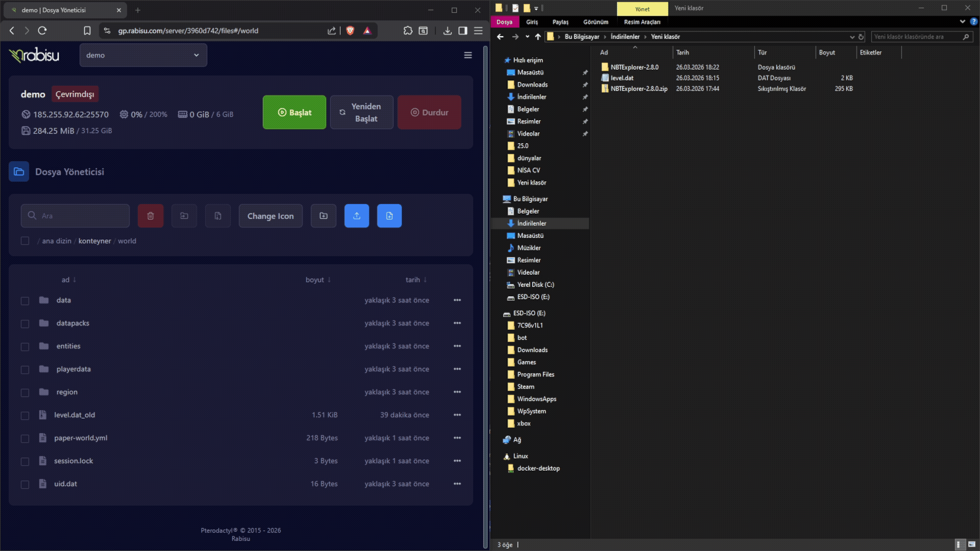Check the box next to datapacks folder
Image resolution: width=980 pixels, height=551 pixels.
25,324
